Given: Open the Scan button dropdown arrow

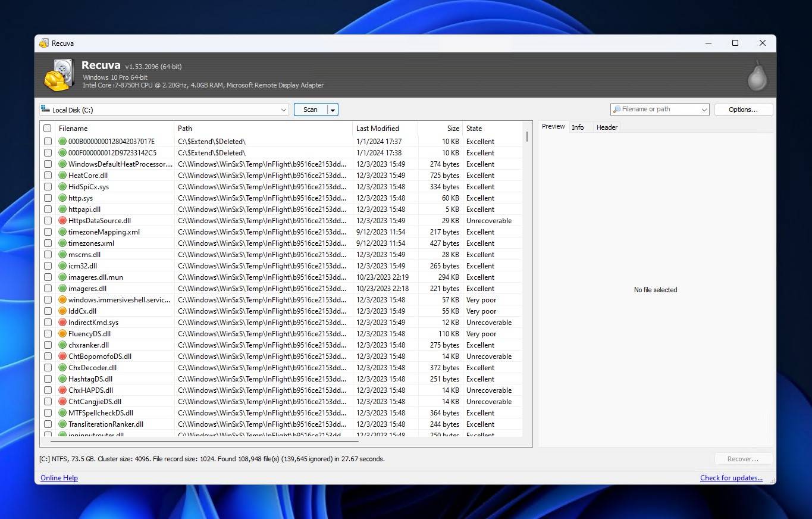Looking at the screenshot, I should point(333,110).
